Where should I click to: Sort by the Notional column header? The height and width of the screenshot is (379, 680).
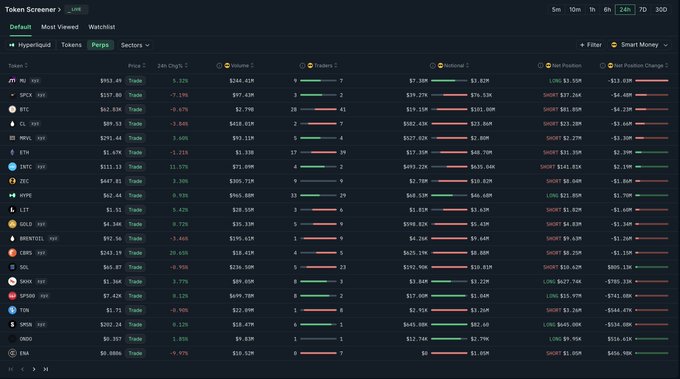pos(453,65)
